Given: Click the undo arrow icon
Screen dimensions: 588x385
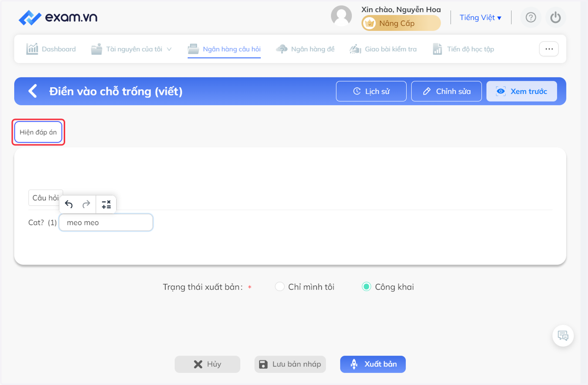Looking at the screenshot, I should 69,204.
